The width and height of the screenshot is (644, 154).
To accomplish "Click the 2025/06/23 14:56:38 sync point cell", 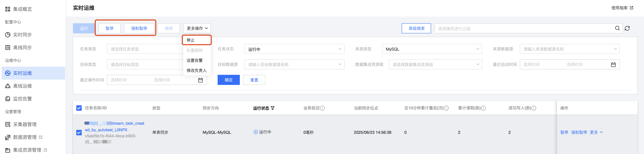I will [372, 132].
